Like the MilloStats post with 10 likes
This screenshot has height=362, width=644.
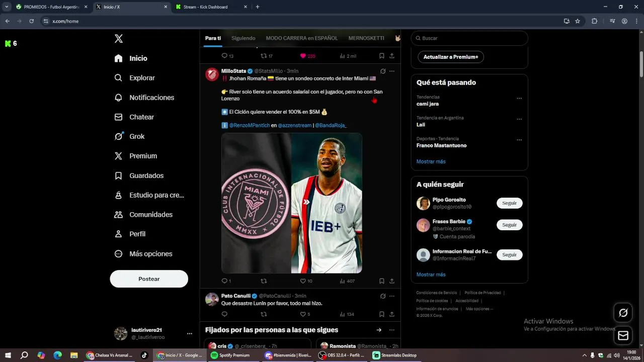(306, 281)
